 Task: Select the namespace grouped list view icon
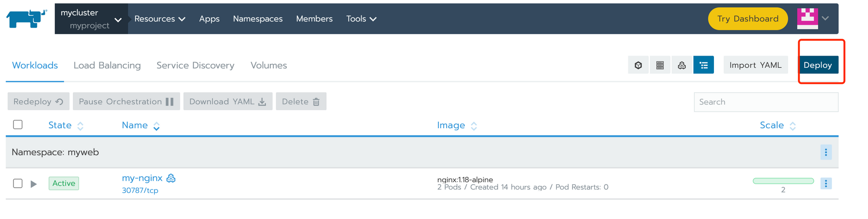click(704, 65)
